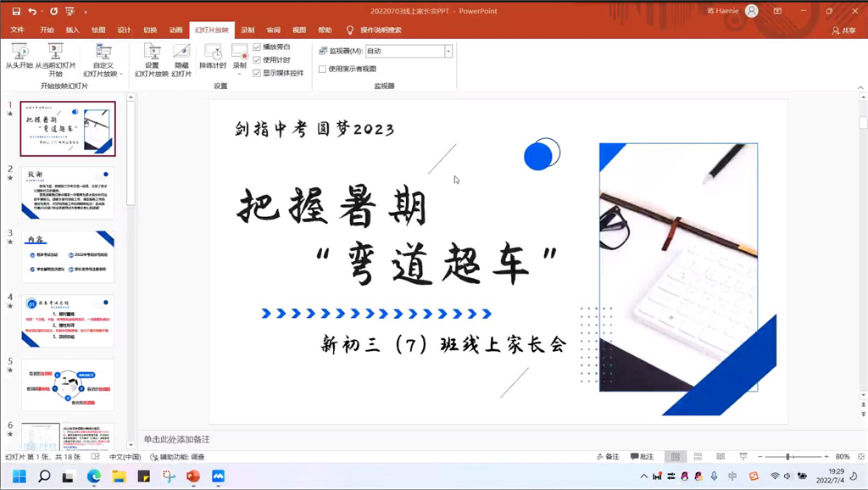Screen dimensions: 868x490
Task: Launch slideshow from status bar icon
Action: tap(743, 457)
